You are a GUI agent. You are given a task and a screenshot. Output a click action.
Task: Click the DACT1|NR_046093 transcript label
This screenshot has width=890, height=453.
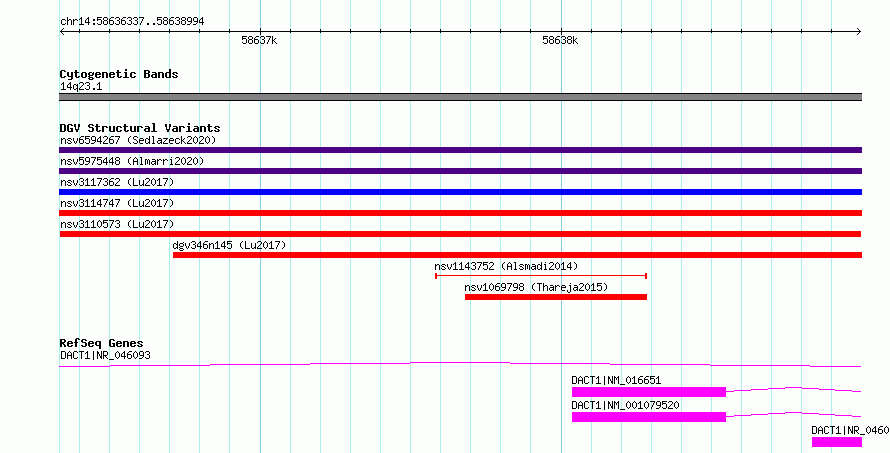click(106, 356)
